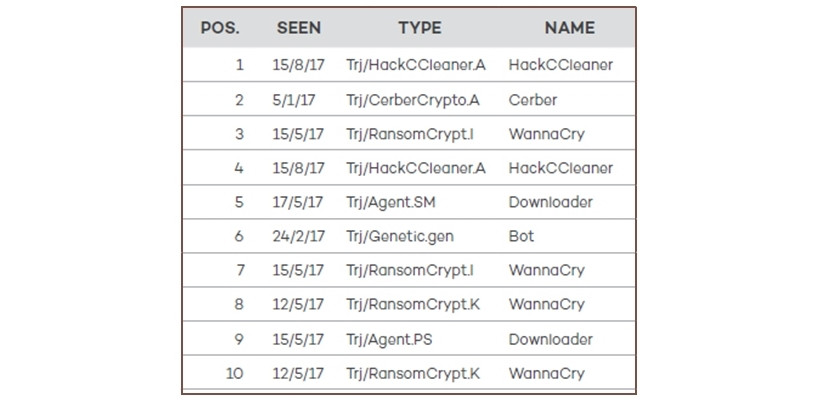
Task: Click the Trj/RansomCrypt.K type in row 8
Action: (x=413, y=305)
